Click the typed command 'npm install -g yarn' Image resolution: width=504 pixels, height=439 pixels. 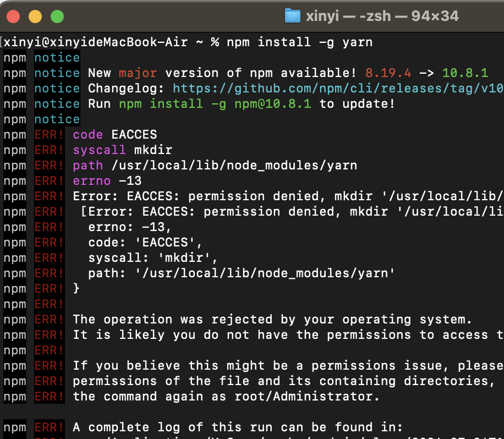(x=299, y=42)
